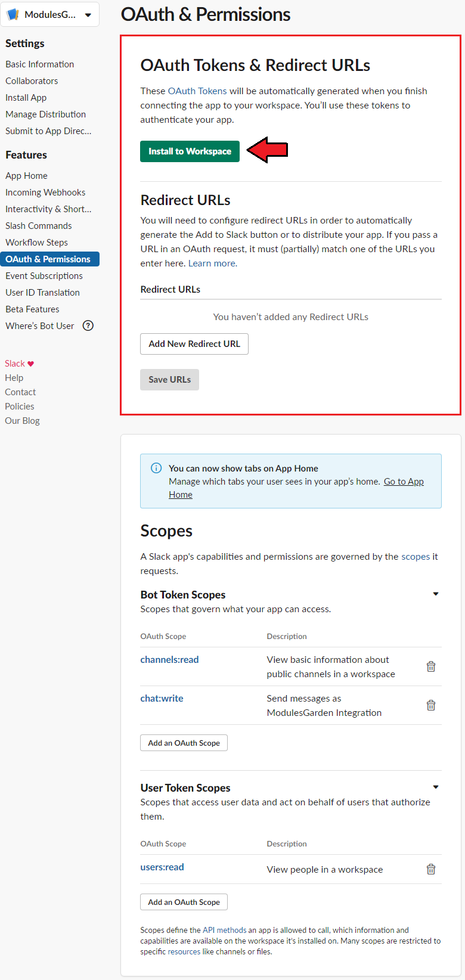Screen dimensions: 465x980
Task: Open the scopes link in Scopes description
Action: tap(416, 556)
